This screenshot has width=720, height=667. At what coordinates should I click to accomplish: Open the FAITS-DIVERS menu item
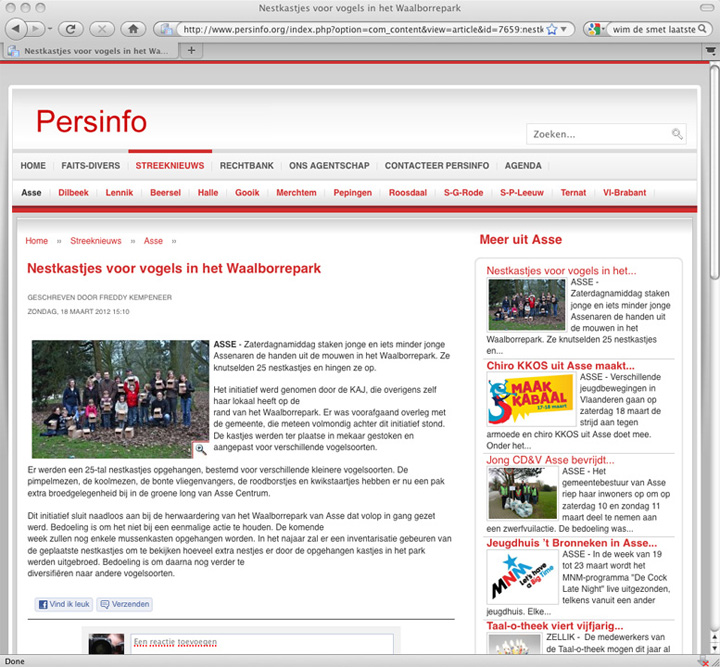(90, 166)
